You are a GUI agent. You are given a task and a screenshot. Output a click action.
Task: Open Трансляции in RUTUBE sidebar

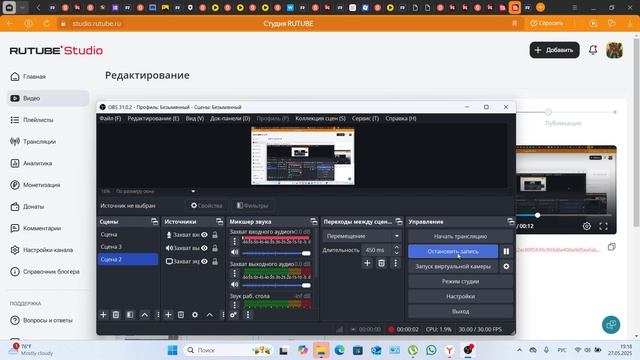click(48, 142)
